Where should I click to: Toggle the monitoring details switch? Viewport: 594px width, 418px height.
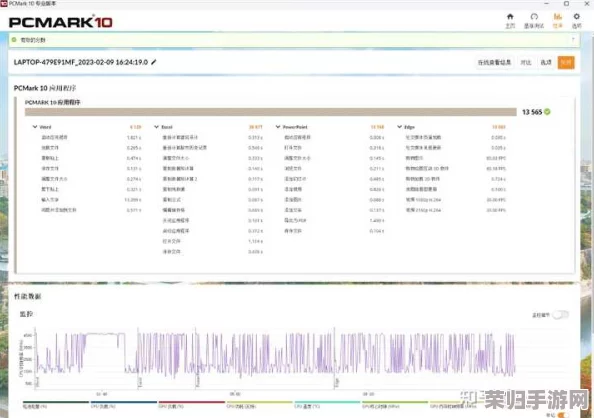tap(561, 315)
